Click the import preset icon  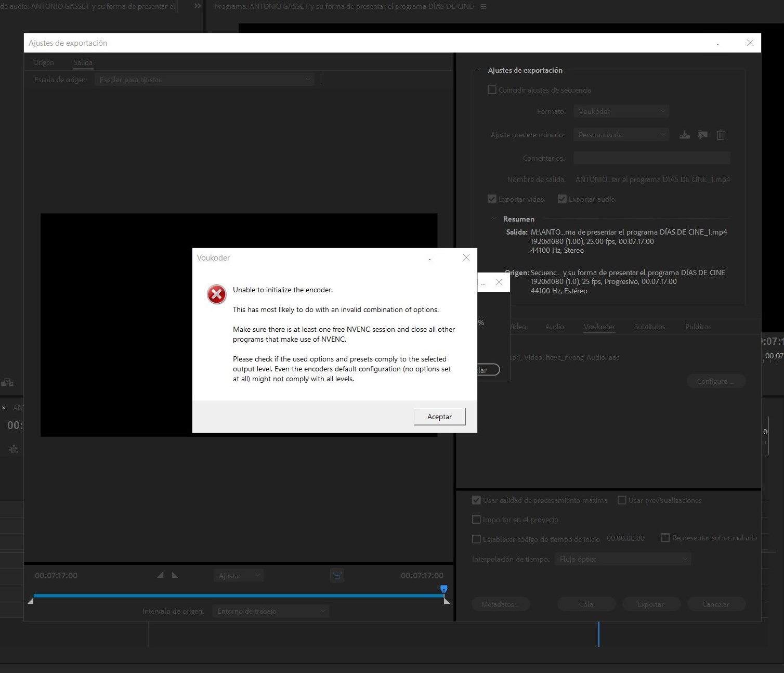[702, 135]
